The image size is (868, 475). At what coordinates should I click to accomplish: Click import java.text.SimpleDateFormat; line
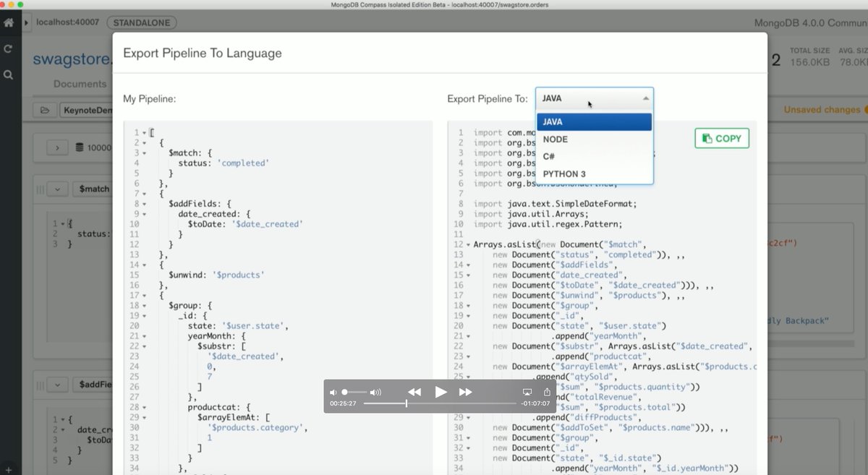click(556, 204)
